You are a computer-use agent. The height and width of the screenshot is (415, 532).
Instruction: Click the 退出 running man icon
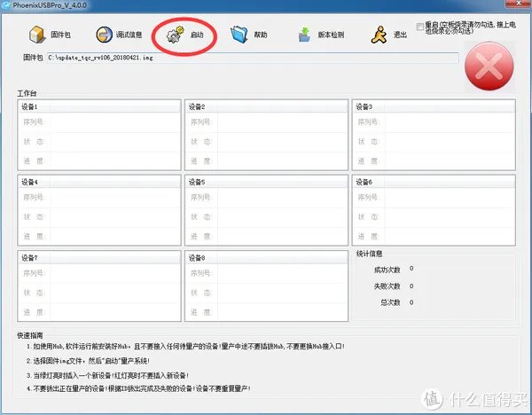[379, 35]
